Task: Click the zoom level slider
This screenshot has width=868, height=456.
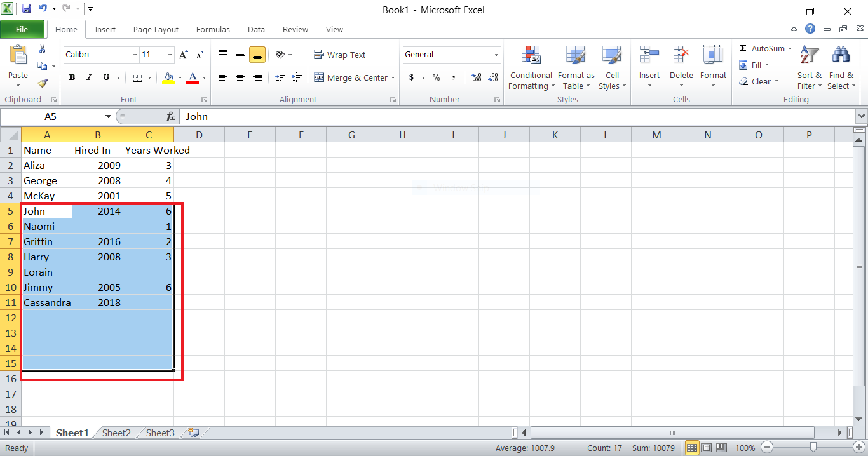Action: (x=814, y=448)
